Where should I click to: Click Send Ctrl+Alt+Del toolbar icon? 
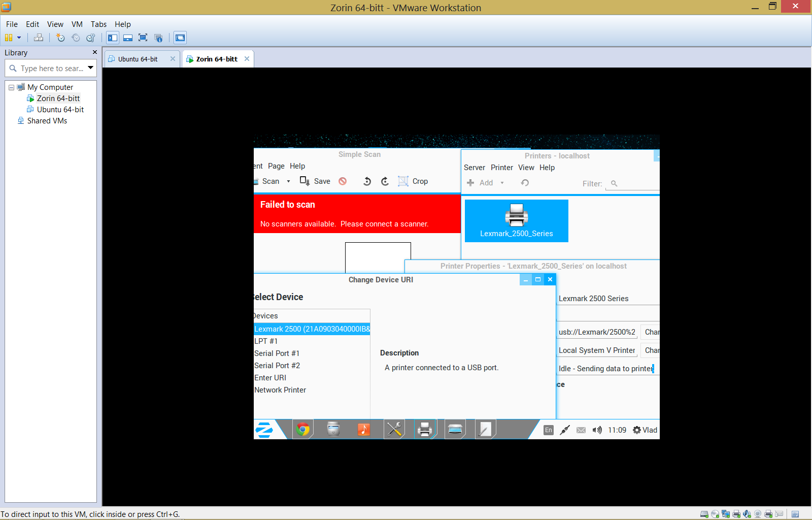point(39,38)
